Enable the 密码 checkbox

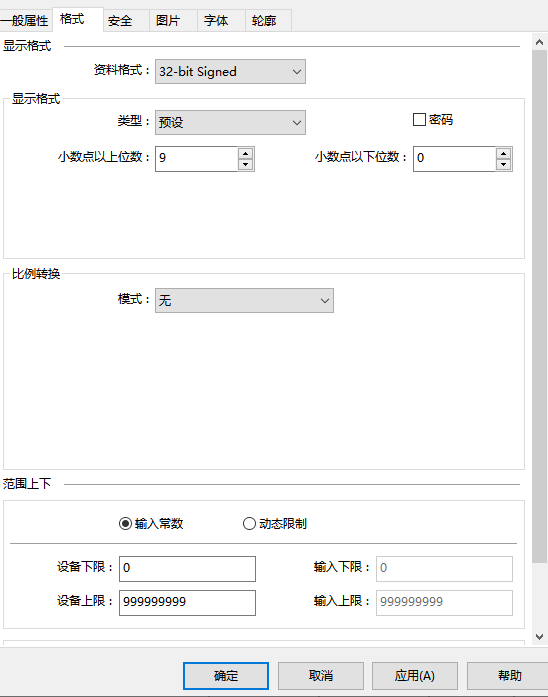[x=419, y=120]
